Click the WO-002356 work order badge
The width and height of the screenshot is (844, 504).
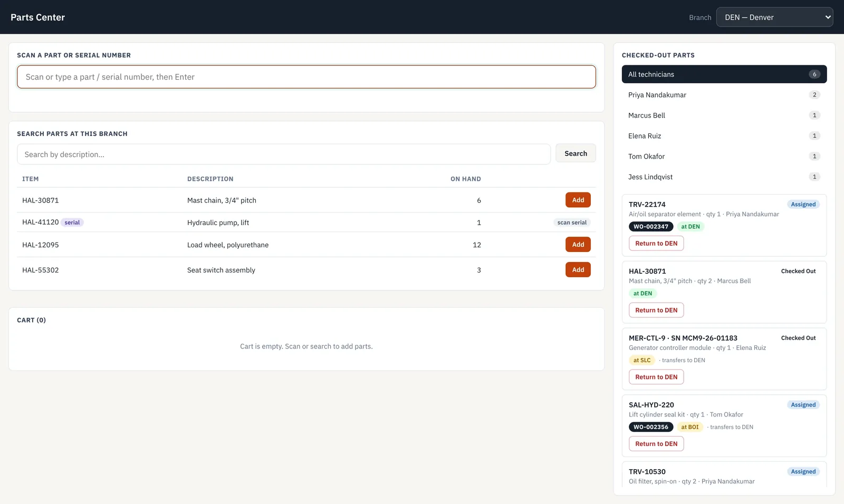click(651, 427)
